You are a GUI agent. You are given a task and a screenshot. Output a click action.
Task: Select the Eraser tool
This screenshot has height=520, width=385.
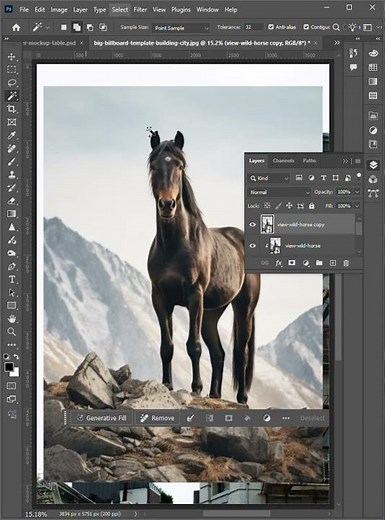pyautogui.click(x=12, y=201)
